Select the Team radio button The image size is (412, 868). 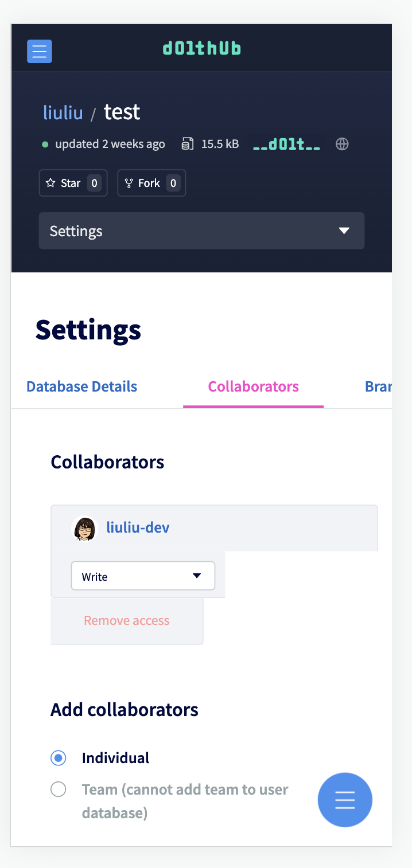(58, 789)
